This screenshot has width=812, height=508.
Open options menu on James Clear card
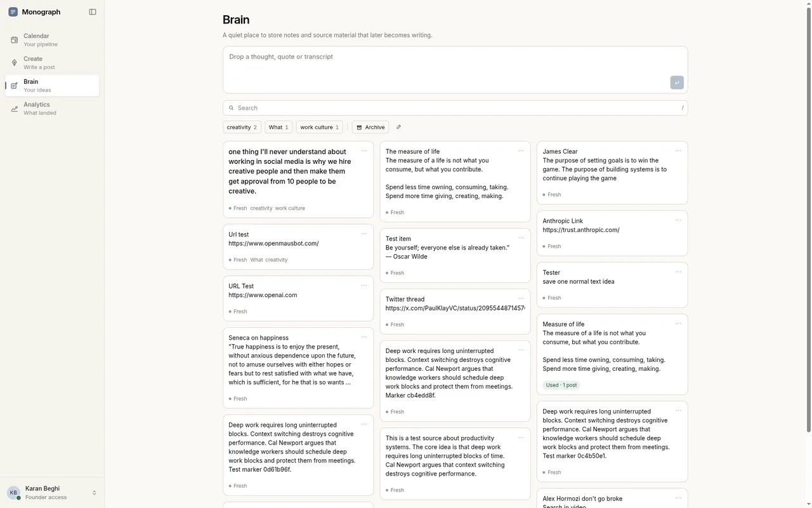[678, 151]
